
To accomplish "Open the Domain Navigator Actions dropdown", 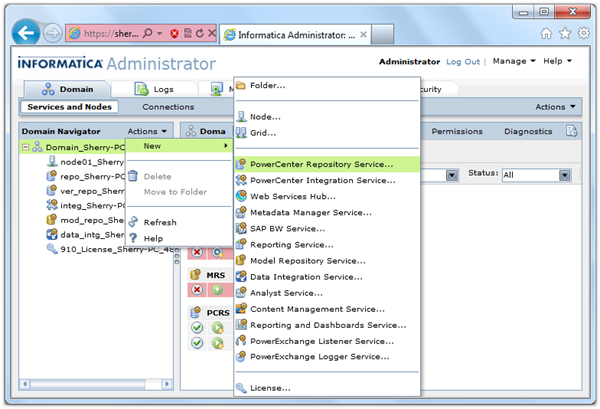I will 147,131.
